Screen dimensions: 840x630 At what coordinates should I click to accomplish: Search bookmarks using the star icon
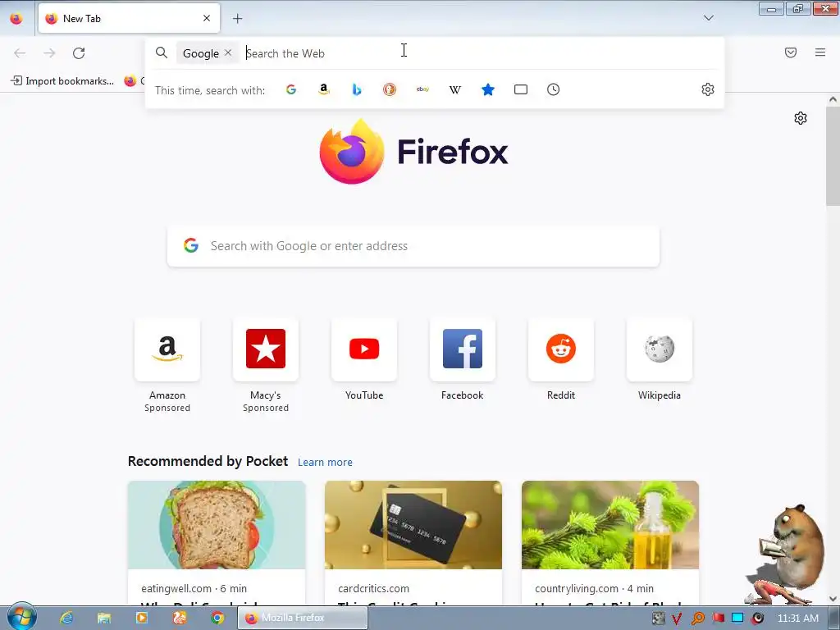[x=488, y=89]
